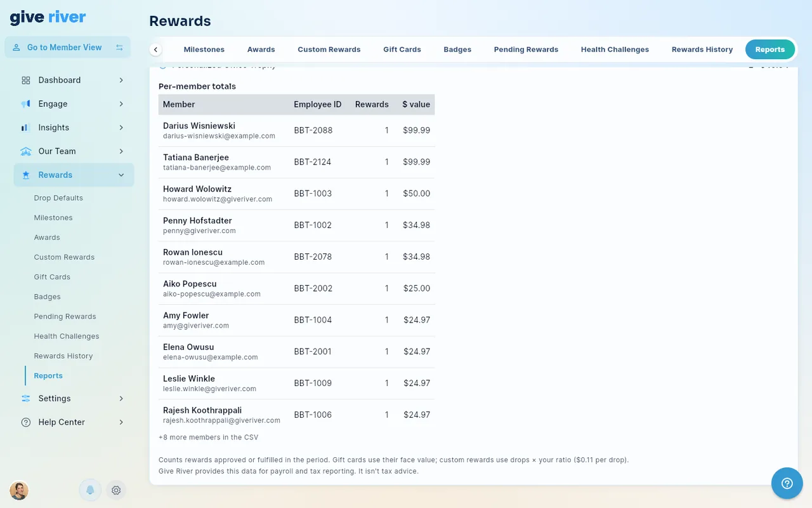This screenshot has height=508, width=812.
Task: Open the Gift Cards tab
Action: click(x=402, y=50)
